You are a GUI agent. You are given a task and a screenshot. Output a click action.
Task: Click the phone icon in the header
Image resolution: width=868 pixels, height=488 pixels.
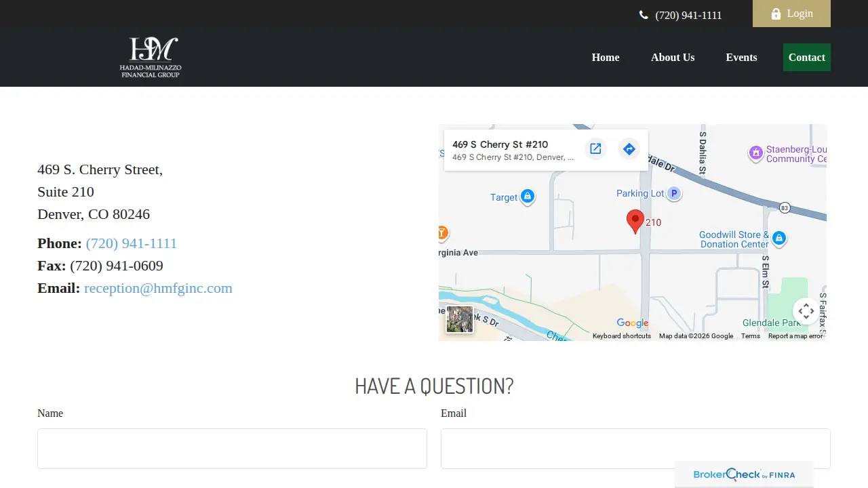coord(644,15)
